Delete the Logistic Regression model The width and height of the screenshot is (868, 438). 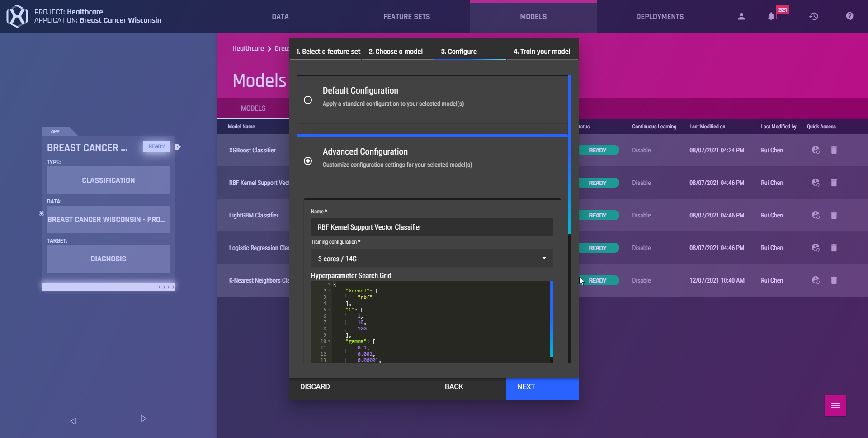834,248
